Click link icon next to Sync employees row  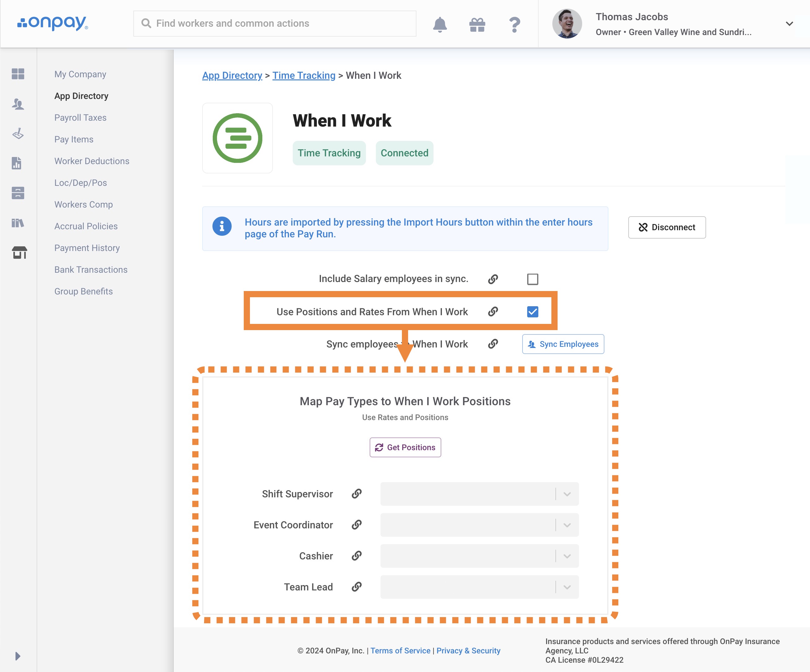coord(493,344)
